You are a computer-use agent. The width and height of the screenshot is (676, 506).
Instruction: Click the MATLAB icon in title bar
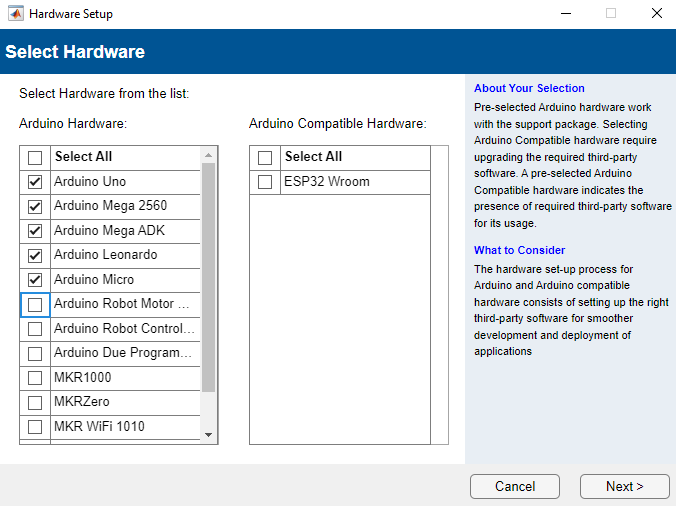(16, 13)
